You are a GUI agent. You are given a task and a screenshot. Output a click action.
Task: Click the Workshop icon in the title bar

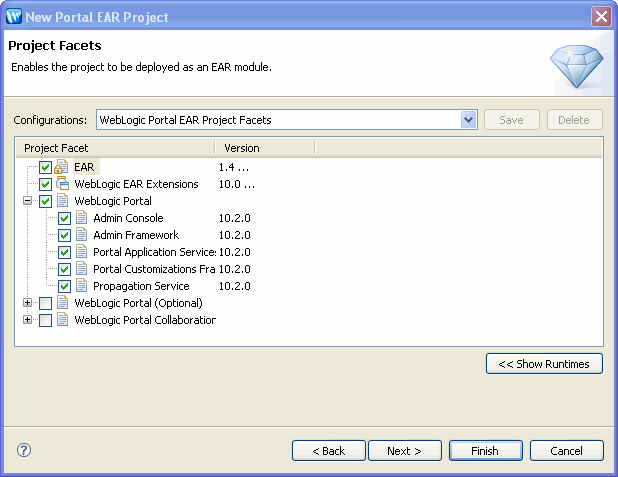(x=14, y=17)
